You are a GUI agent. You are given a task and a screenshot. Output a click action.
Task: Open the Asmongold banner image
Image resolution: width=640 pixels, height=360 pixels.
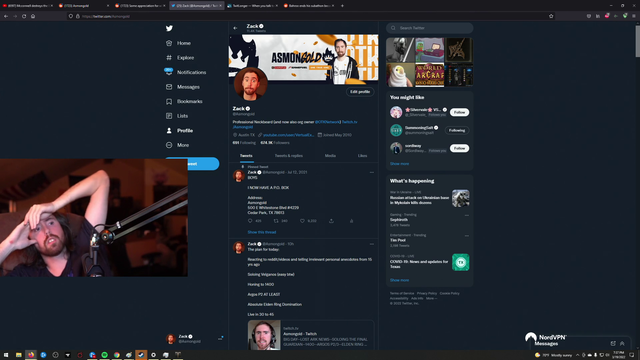(303, 58)
